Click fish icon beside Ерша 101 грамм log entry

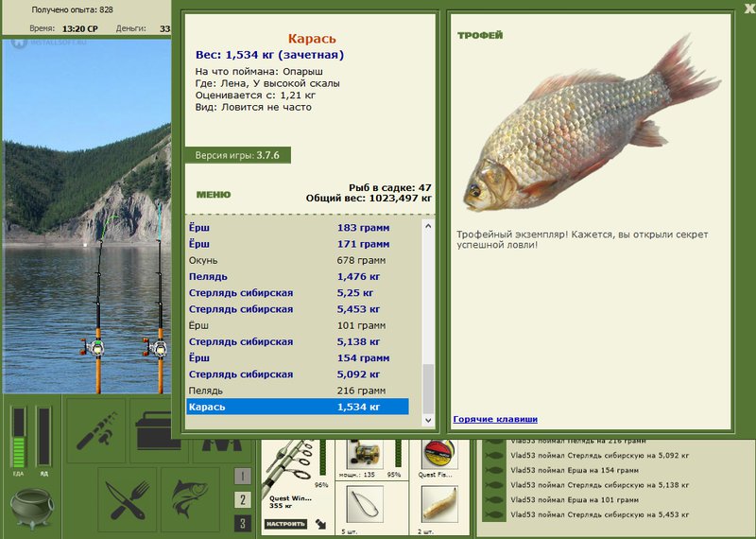494,500
